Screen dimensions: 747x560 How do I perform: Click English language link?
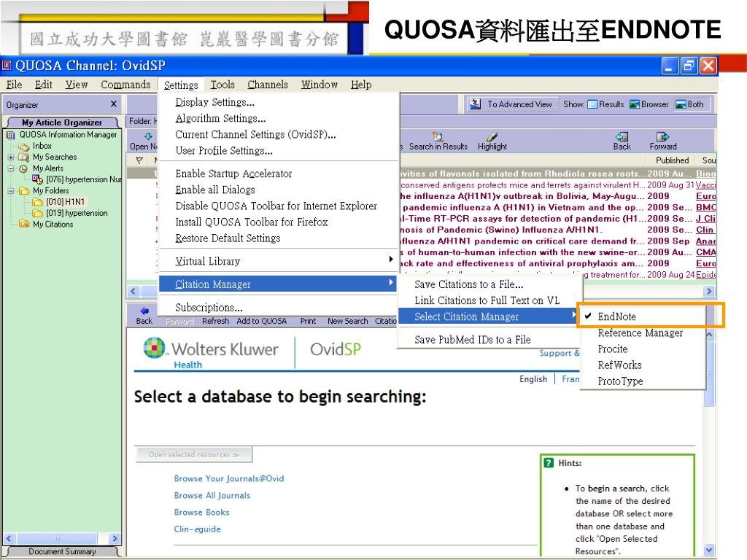[533, 379]
